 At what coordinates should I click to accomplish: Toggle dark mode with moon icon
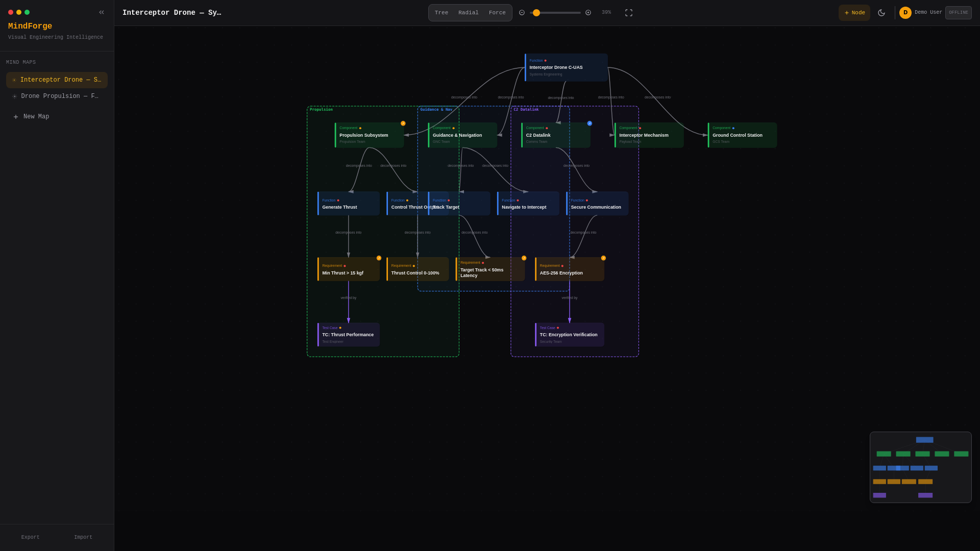point(881,13)
